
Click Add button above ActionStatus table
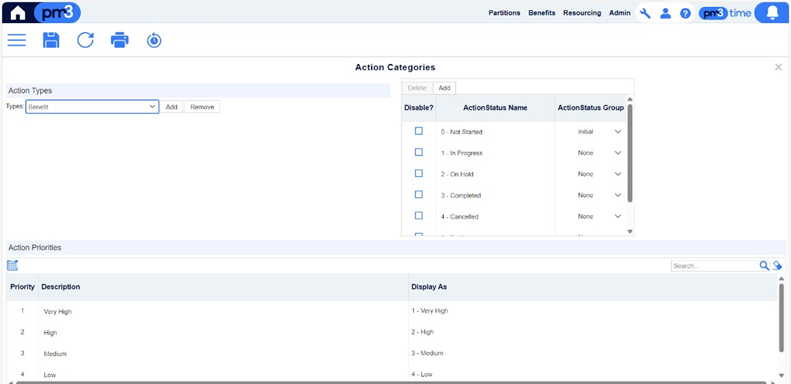pos(444,88)
